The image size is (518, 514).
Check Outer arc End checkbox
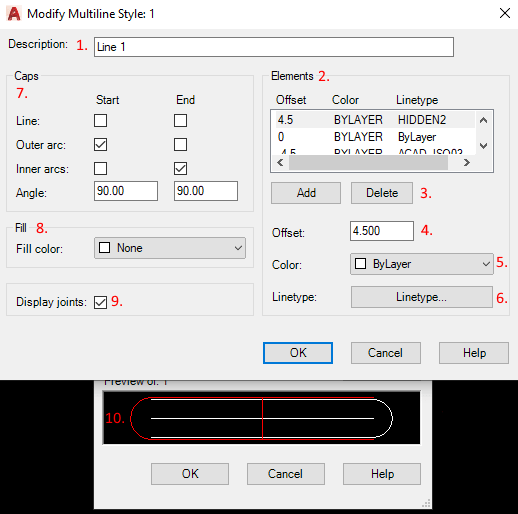(x=180, y=145)
